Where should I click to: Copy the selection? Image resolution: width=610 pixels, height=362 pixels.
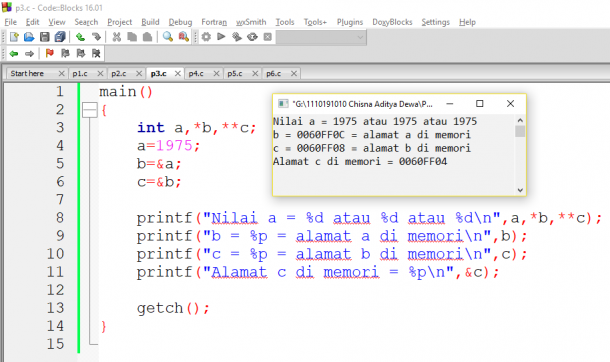[132, 37]
